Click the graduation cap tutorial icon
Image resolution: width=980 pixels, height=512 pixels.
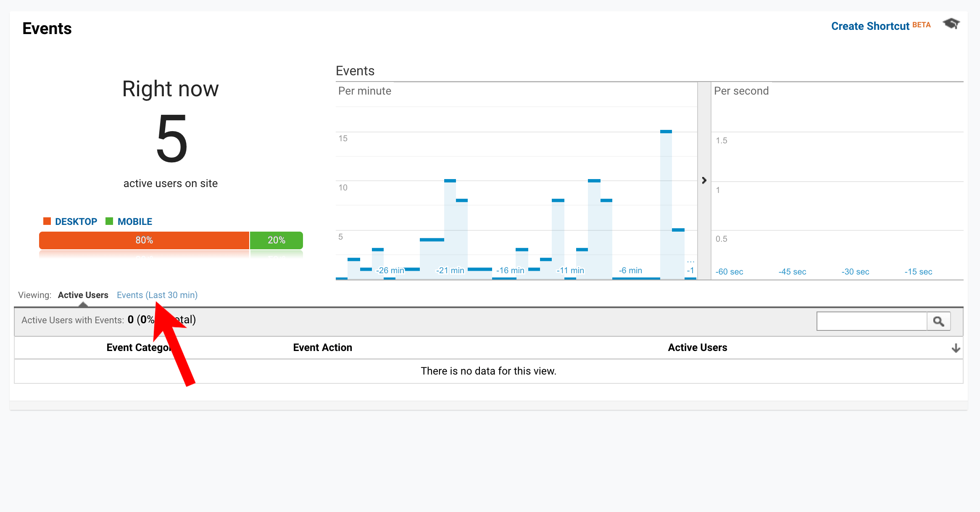point(951,24)
